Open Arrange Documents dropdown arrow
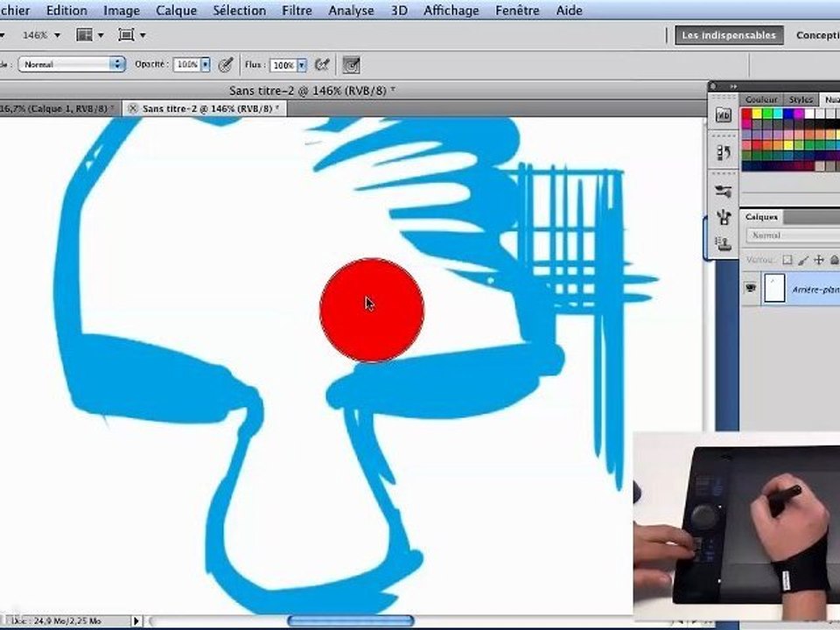Image resolution: width=840 pixels, height=630 pixels. tap(100, 35)
